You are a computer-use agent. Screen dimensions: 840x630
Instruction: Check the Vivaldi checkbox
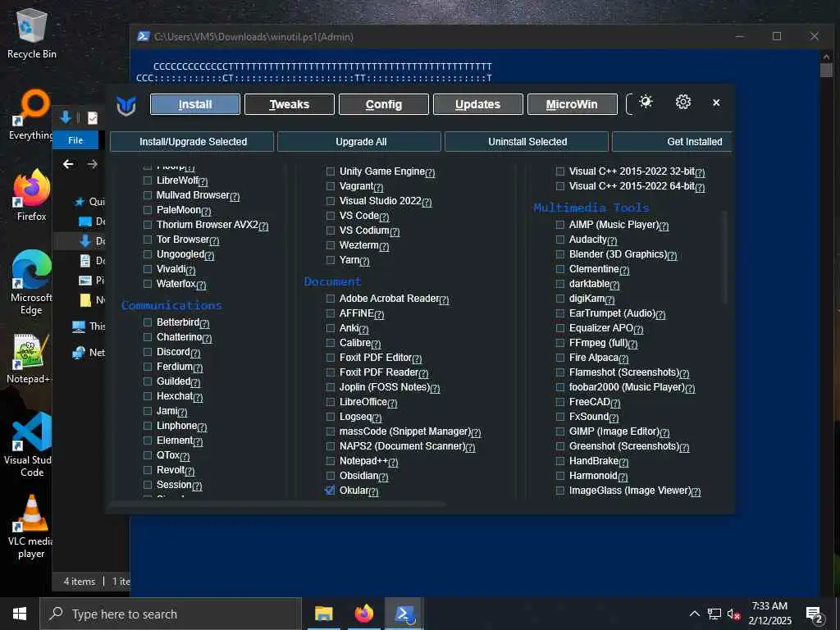[148, 269]
